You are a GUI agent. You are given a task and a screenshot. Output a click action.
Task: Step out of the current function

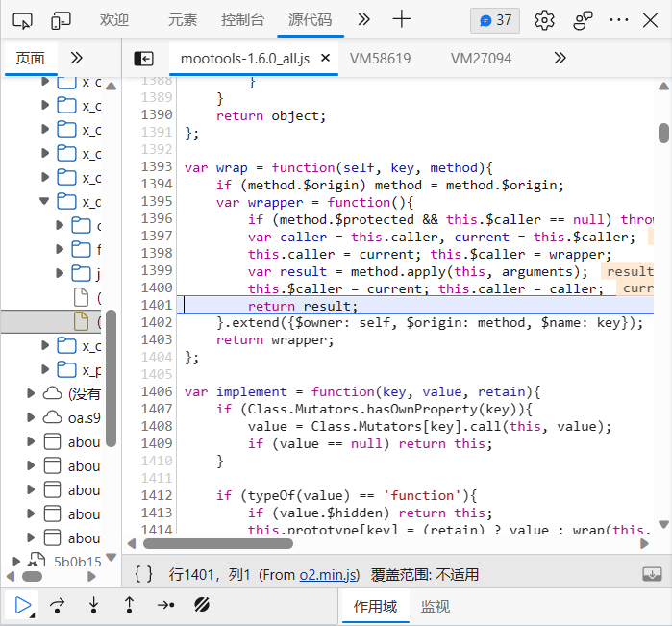click(x=129, y=605)
